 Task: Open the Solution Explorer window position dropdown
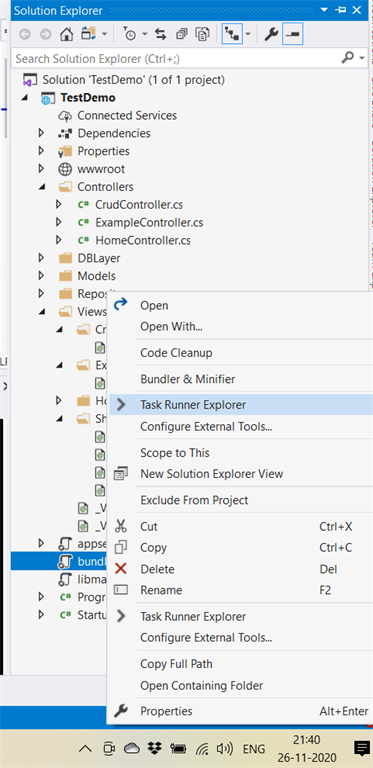pyautogui.click(x=324, y=10)
